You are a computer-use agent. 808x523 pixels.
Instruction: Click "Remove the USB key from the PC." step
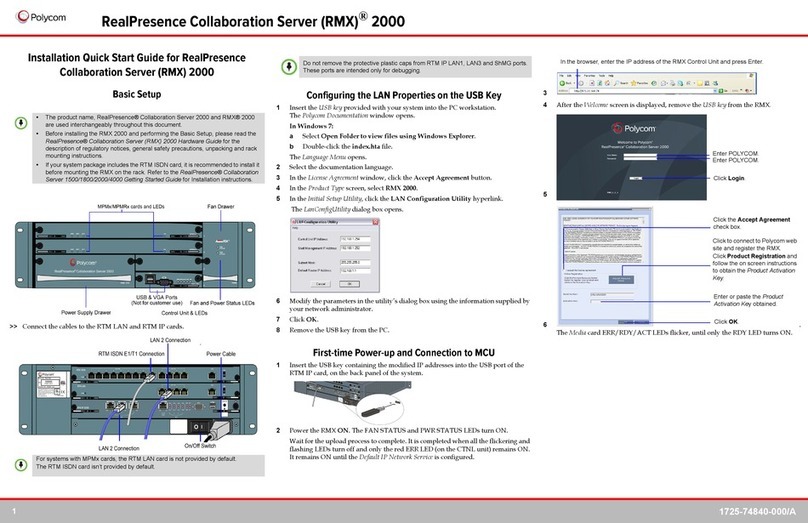coord(339,330)
